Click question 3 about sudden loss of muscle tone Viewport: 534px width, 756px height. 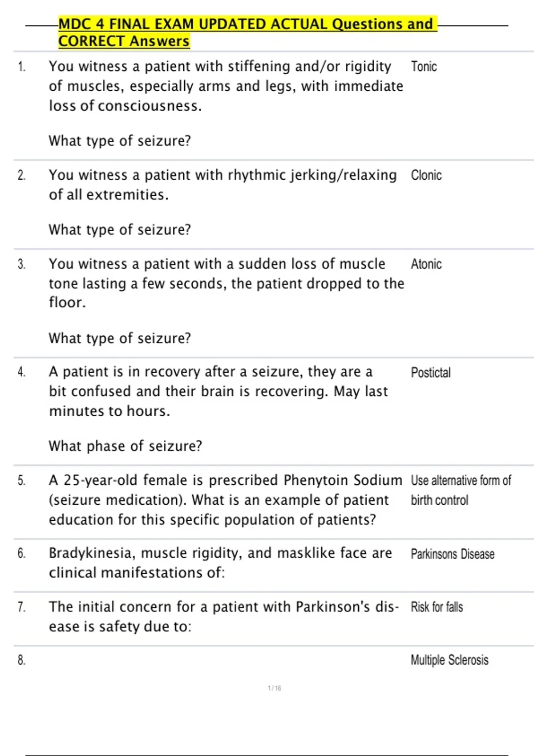point(226,283)
